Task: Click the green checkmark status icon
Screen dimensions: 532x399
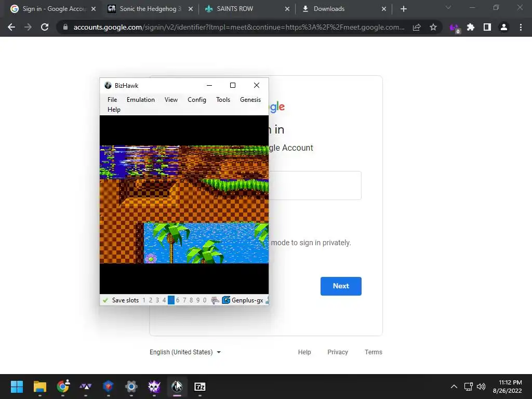Action: point(105,300)
